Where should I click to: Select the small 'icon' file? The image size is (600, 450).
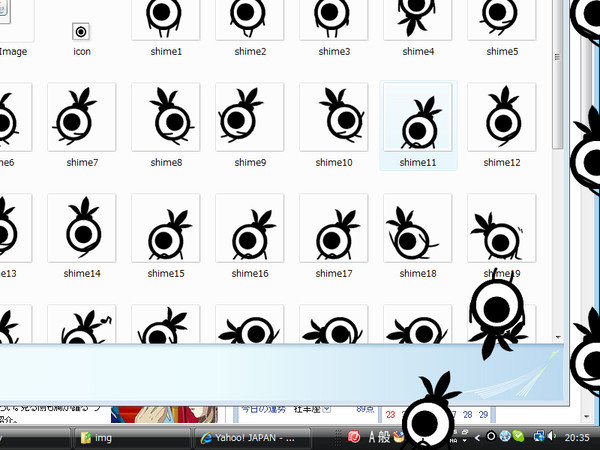[x=81, y=31]
